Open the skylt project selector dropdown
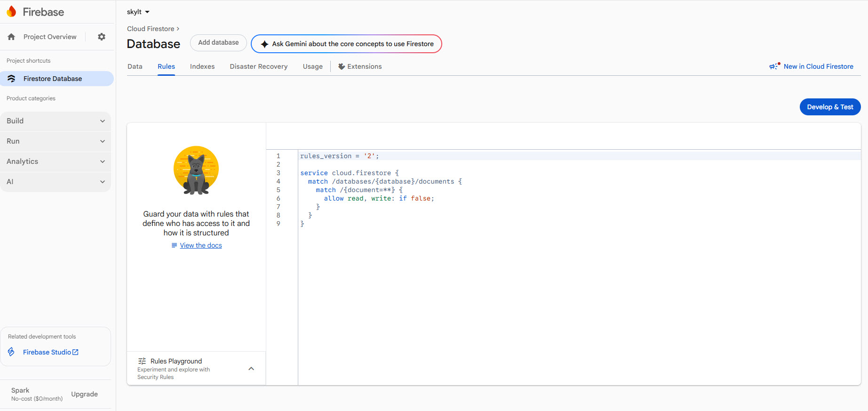 (138, 12)
